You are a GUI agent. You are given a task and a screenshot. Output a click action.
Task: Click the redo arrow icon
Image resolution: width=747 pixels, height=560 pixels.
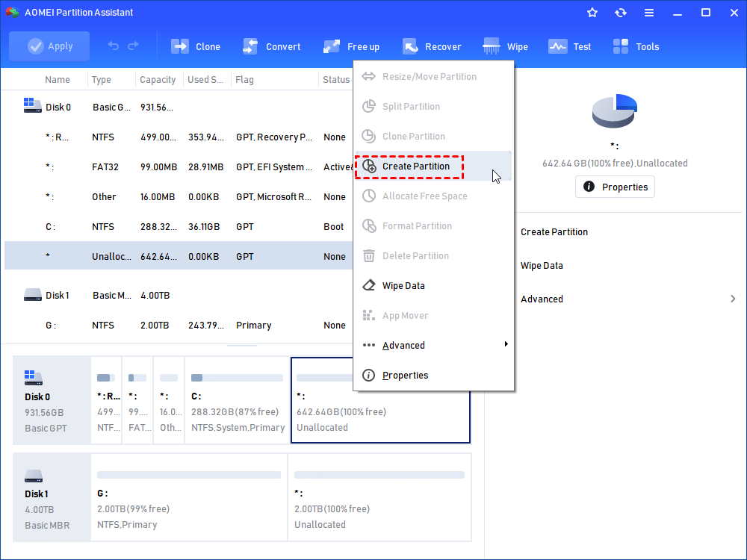(x=134, y=46)
